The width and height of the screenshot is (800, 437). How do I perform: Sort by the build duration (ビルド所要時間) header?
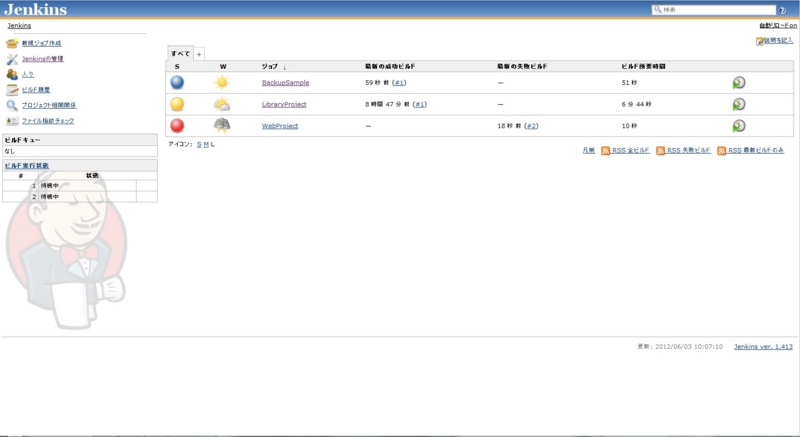[643, 66]
